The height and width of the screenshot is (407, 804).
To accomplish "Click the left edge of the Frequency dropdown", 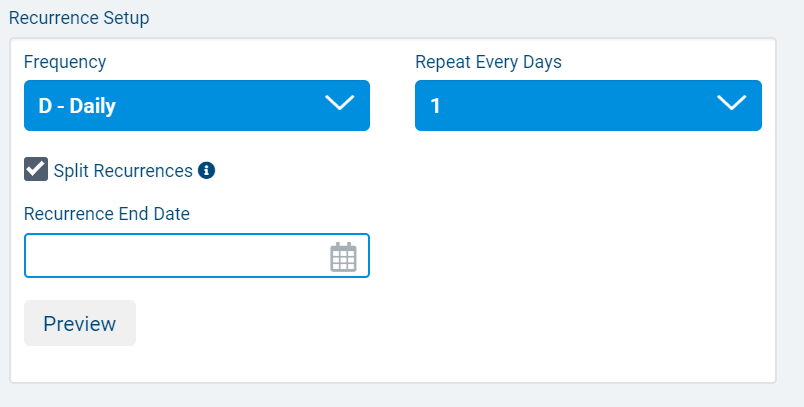I will pos(29,106).
